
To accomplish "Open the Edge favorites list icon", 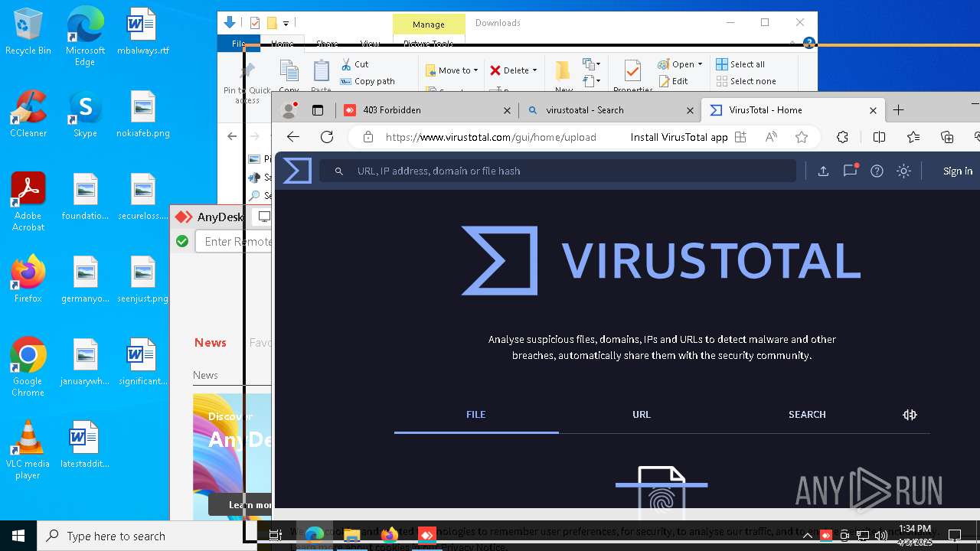I will [x=913, y=137].
